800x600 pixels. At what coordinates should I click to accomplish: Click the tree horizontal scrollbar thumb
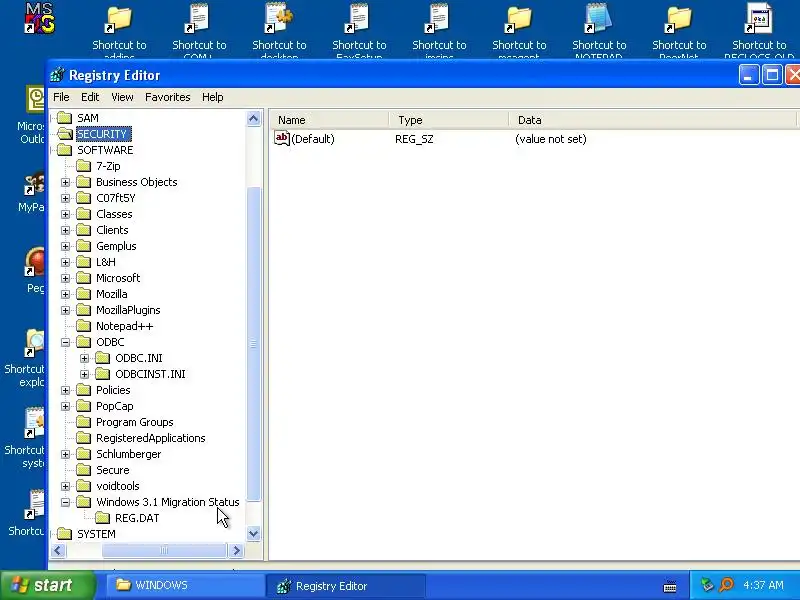(x=164, y=551)
